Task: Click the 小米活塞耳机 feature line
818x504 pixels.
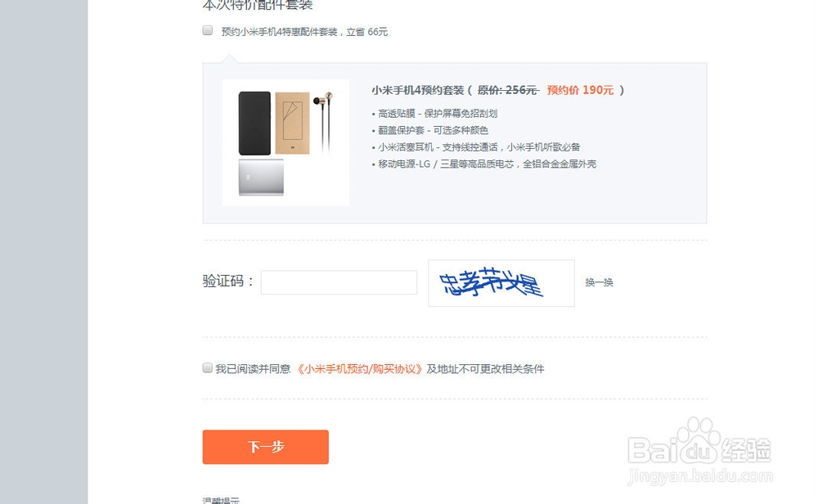Action: [476, 147]
